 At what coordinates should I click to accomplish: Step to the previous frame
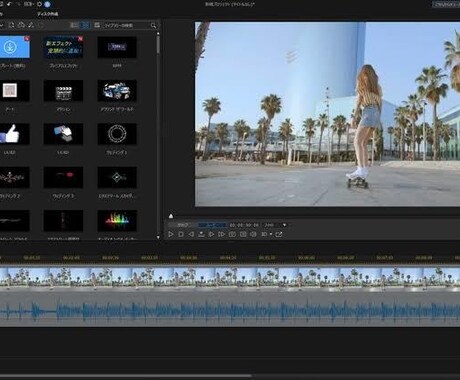tap(191, 234)
